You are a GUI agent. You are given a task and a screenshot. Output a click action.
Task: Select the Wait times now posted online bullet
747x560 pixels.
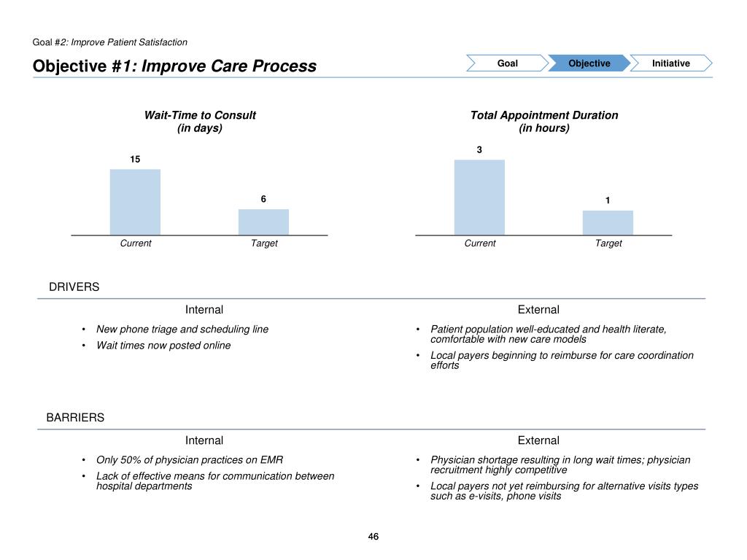coord(163,346)
